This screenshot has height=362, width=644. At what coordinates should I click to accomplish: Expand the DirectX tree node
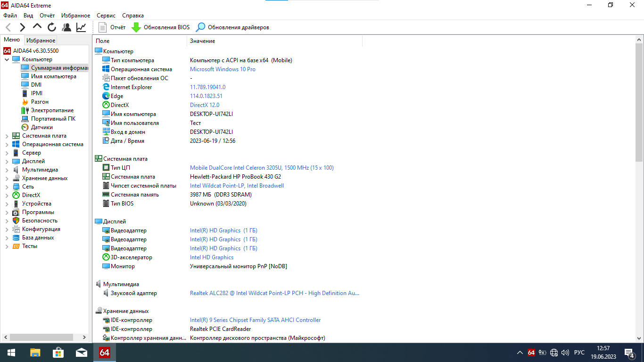[7, 195]
